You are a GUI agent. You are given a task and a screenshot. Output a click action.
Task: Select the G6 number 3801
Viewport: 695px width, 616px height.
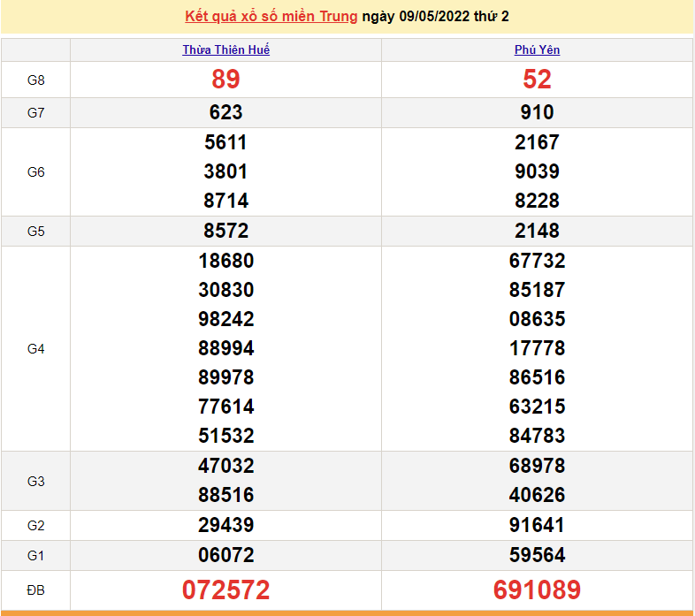click(225, 171)
